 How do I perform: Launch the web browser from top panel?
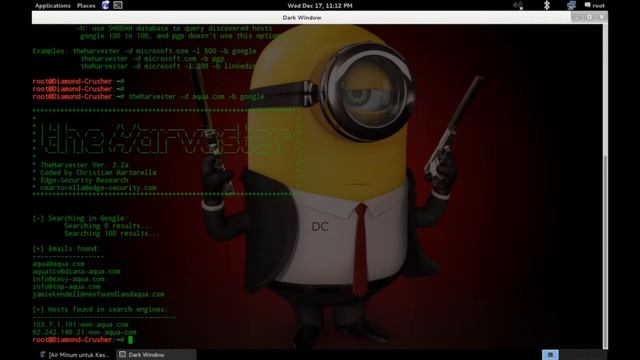click(106, 5)
